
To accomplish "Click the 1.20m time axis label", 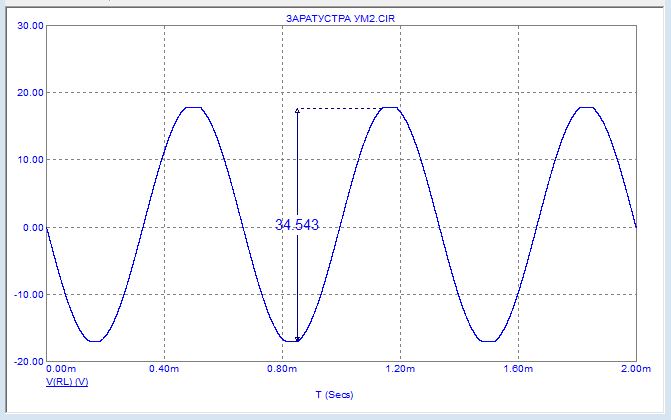I will click(x=400, y=369).
